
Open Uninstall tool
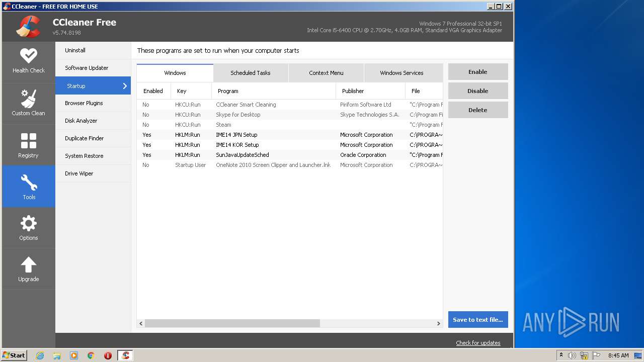[93, 50]
